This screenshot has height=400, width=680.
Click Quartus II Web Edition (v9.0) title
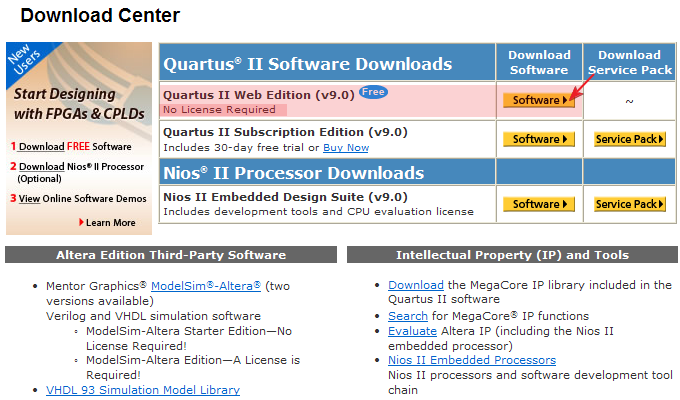258,95
